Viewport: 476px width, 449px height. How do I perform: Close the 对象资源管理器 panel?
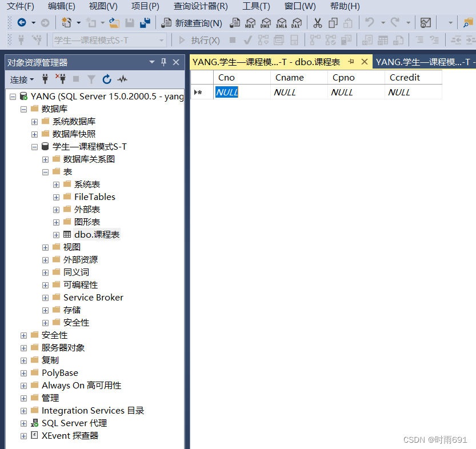[176, 62]
